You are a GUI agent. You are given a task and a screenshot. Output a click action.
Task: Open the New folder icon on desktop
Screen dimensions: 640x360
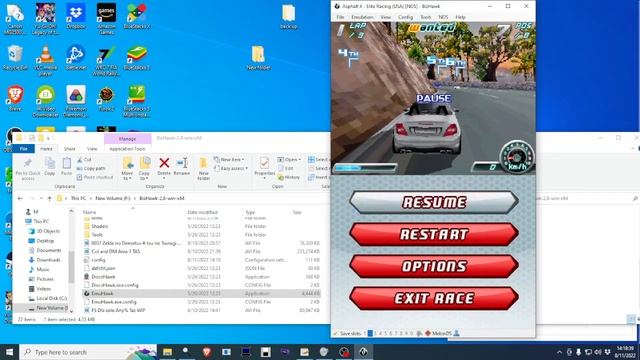pyautogui.click(x=258, y=58)
